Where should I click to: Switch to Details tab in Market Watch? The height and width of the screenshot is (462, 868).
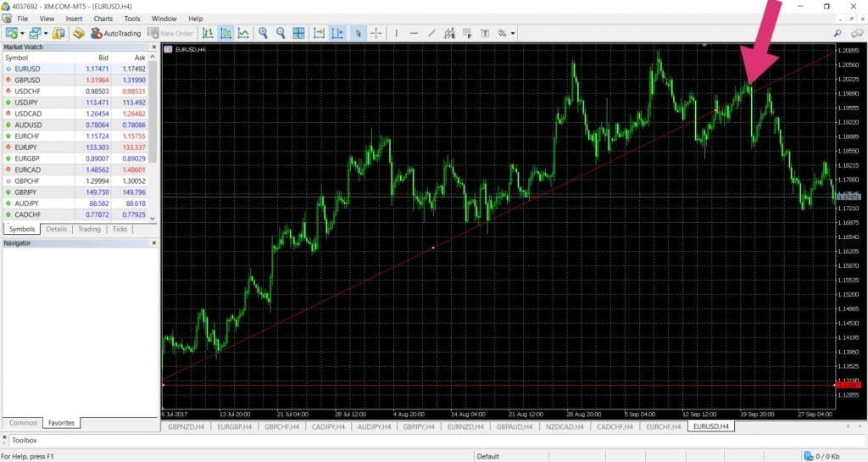click(x=57, y=229)
